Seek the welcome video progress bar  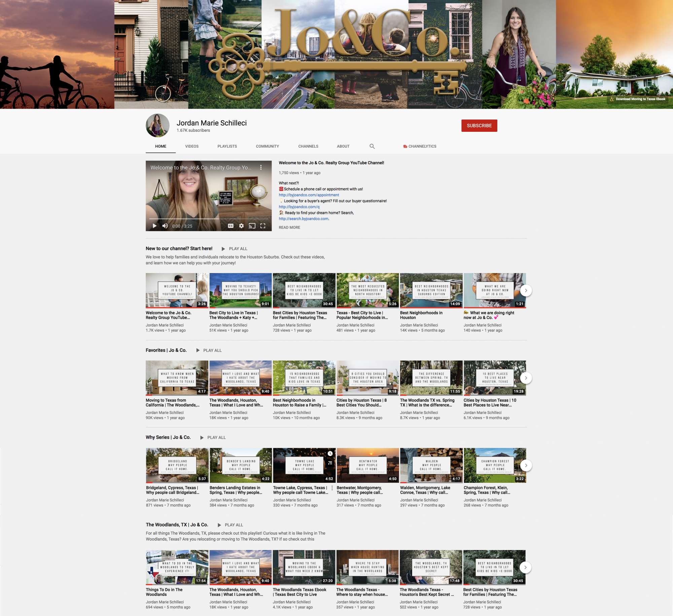(209, 219)
